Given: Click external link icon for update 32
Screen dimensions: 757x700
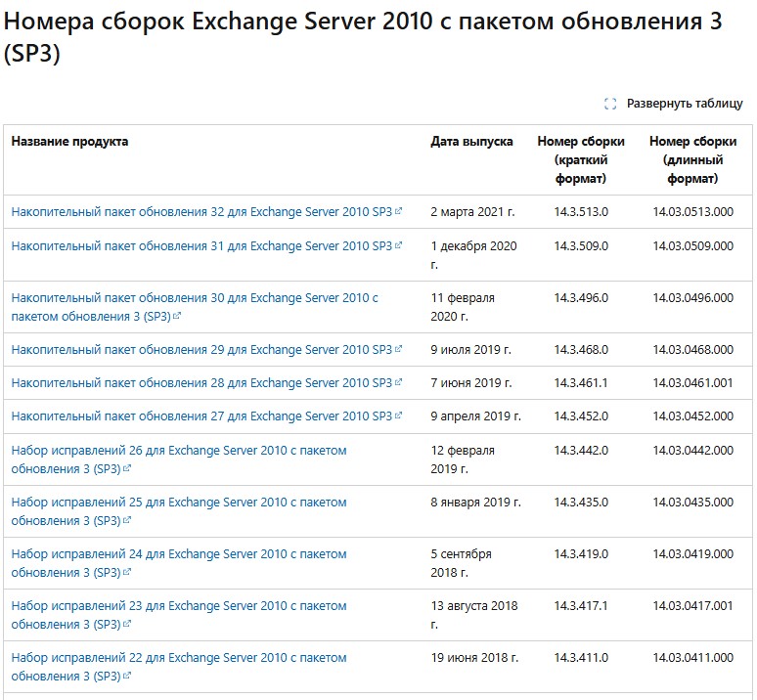Looking at the screenshot, I should (399, 212).
